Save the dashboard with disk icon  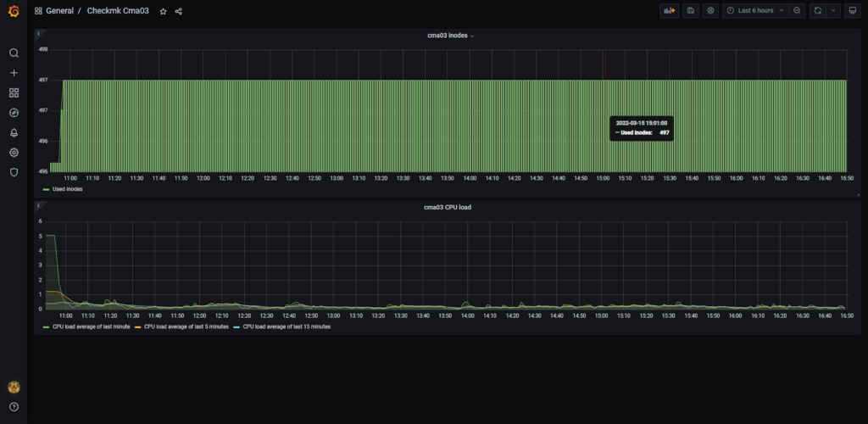[x=690, y=10]
